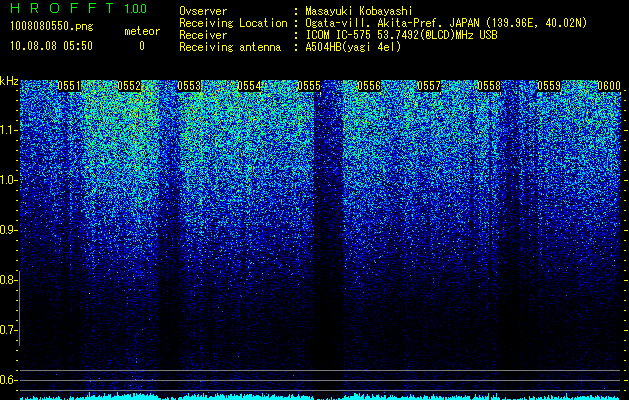
Task: Click the kHz axis unit label
Action: [x=9, y=81]
